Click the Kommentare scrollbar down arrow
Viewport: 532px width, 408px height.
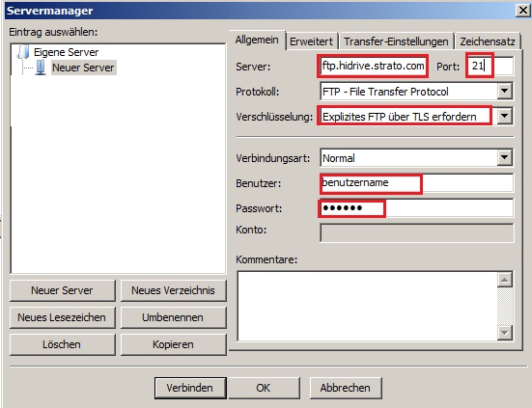pyautogui.click(x=505, y=333)
